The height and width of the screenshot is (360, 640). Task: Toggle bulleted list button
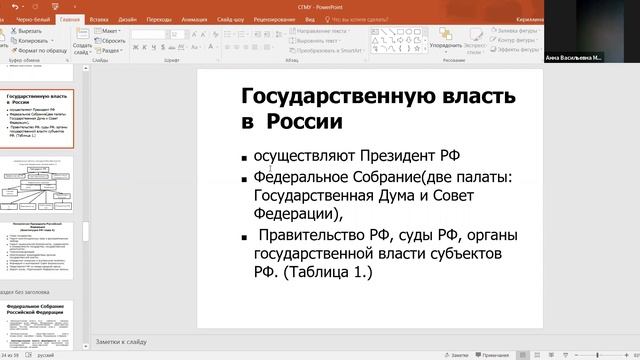(x=229, y=35)
